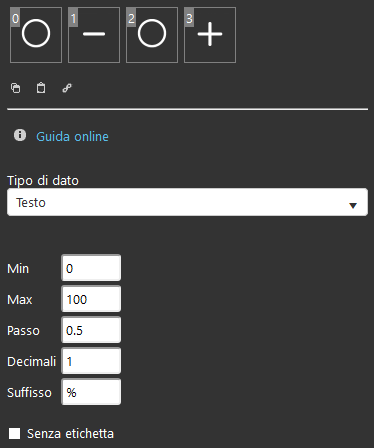Click the Decimali input field
This screenshot has width=374, height=448.
[91, 361]
